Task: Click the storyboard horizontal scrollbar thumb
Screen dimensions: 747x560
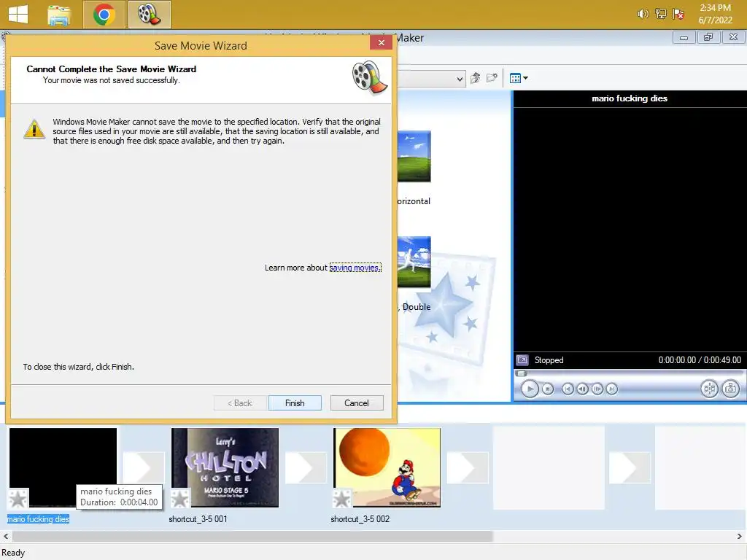Action: 252,536
